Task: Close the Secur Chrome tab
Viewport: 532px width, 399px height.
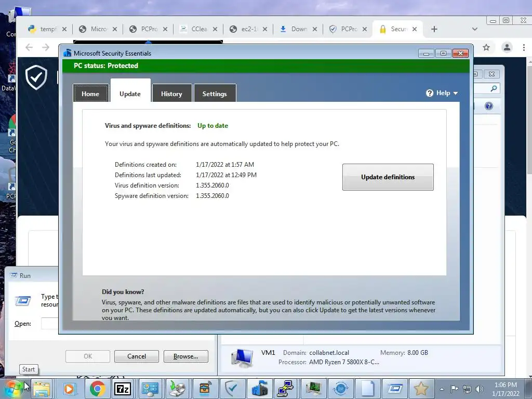Action: tap(415, 29)
